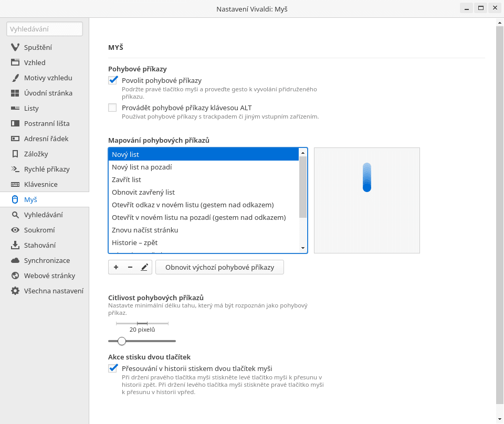Viewport: 504px width, 424px height.
Task: Add a new gesture with the plus icon
Action: click(116, 267)
